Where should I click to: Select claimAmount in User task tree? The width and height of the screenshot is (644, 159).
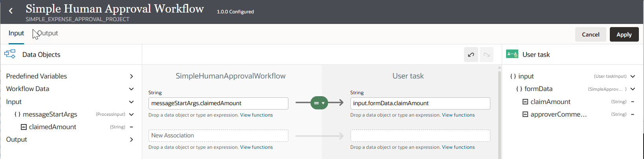tap(550, 102)
